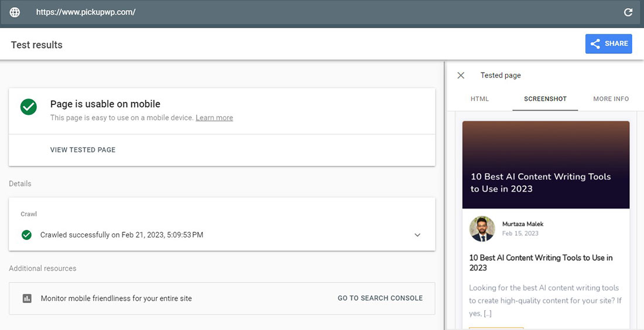Expand the Crawl details chevron
This screenshot has height=330, width=644.
click(417, 235)
